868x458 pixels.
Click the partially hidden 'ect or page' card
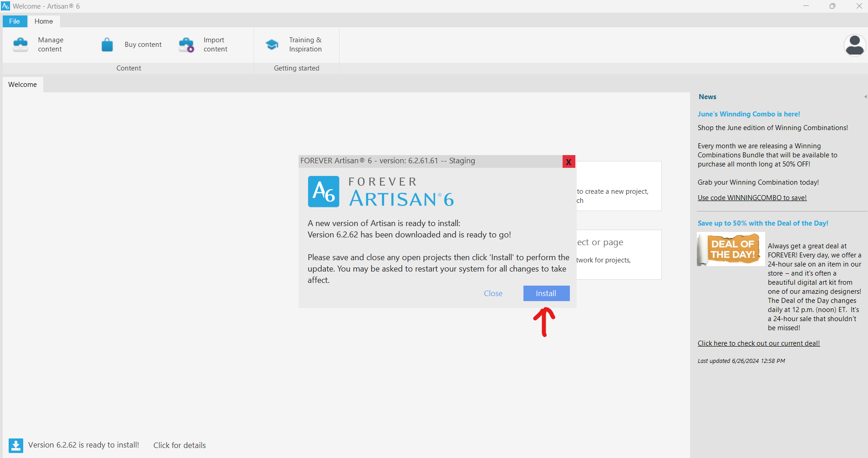tap(619, 255)
